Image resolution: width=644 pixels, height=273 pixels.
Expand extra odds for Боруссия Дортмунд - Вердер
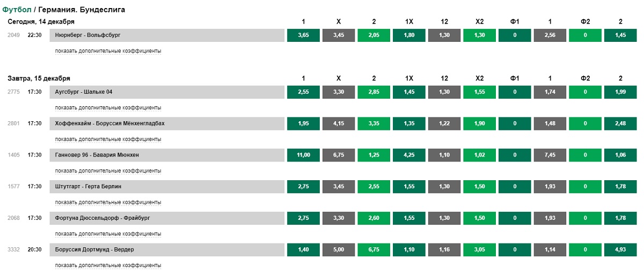point(108,265)
